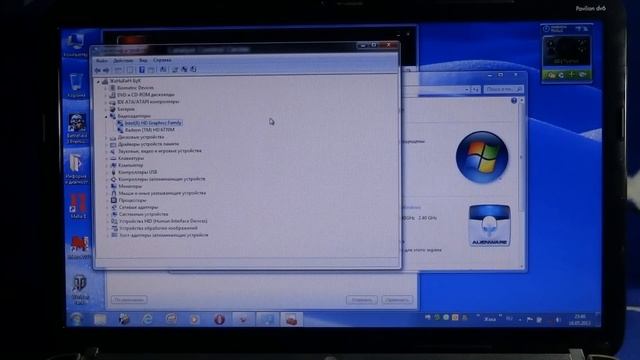
Task: Click the Системные устройства icon
Action: pyautogui.click(x=114, y=214)
